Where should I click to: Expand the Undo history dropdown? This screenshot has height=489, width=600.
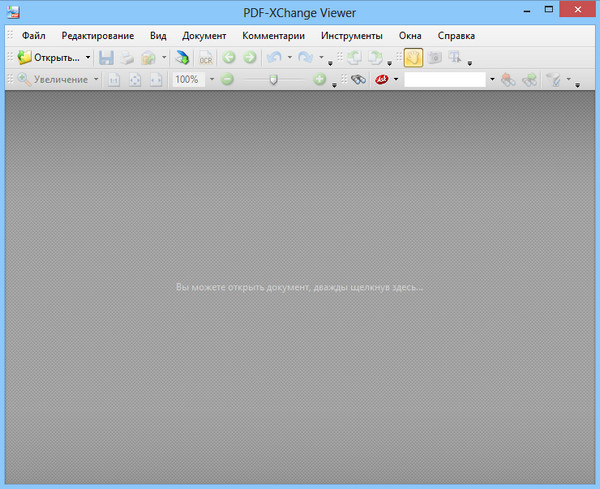(x=290, y=57)
